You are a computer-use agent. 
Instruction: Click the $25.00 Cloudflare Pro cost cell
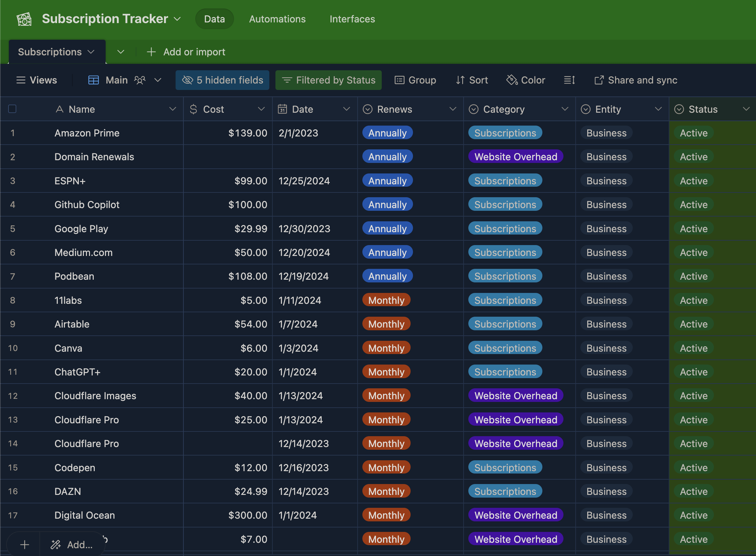tap(228, 420)
